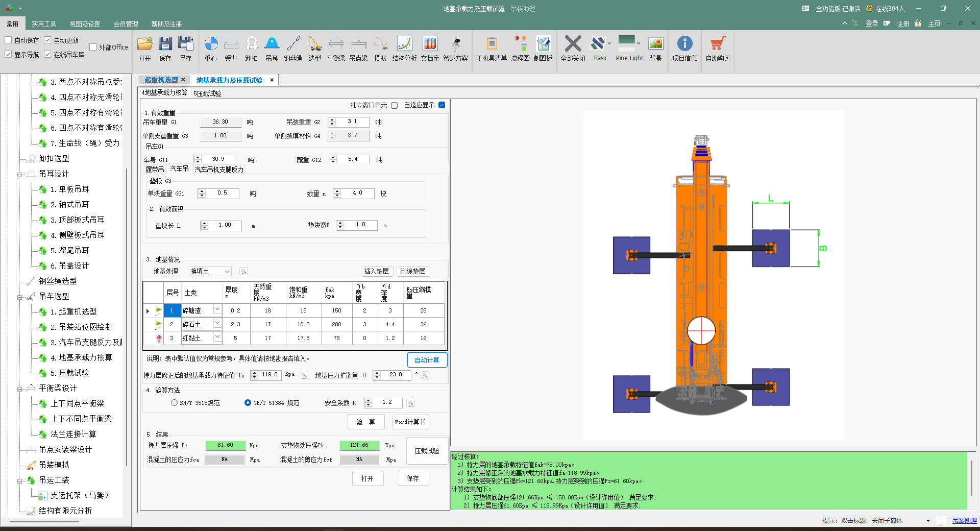Open the 项目信息 project info
The width and height of the screenshot is (980, 531).
(x=684, y=49)
